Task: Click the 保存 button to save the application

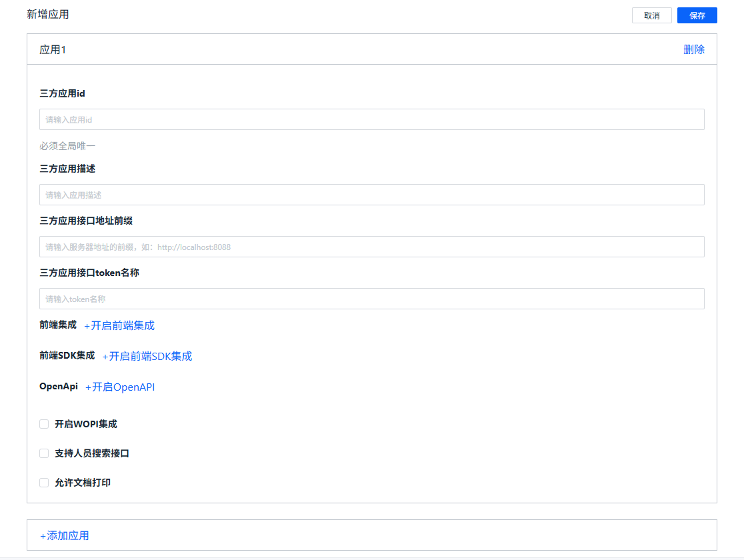Action: (x=697, y=15)
